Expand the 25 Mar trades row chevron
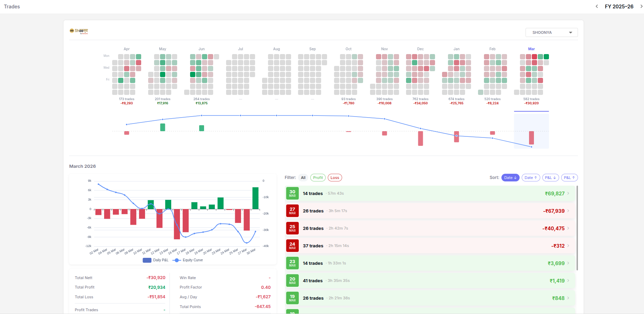 [569, 228]
